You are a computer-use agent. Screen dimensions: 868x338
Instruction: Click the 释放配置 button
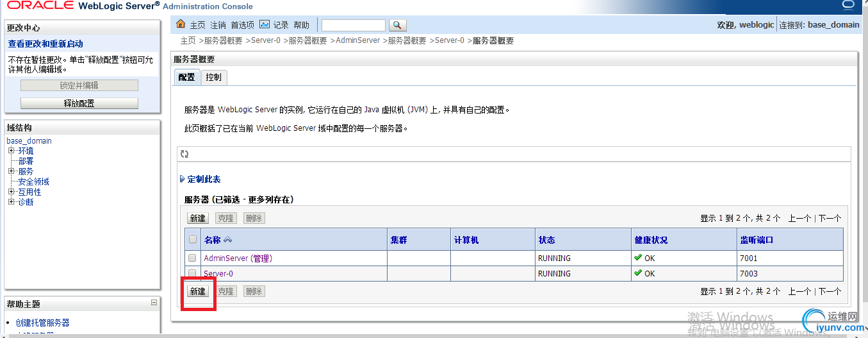tap(79, 103)
